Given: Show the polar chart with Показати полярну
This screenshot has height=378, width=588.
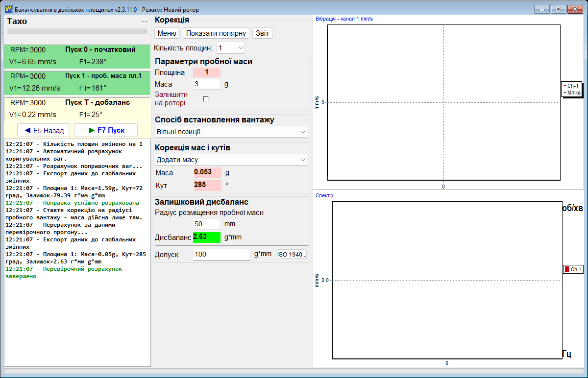Looking at the screenshot, I should (x=216, y=33).
